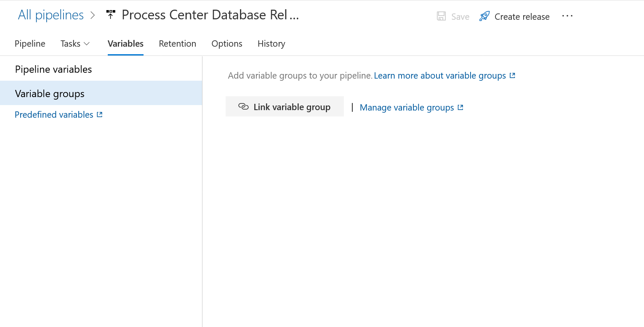Click external link icon after Learn more link
Screen dimensions: 644x327
click(x=512, y=76)
